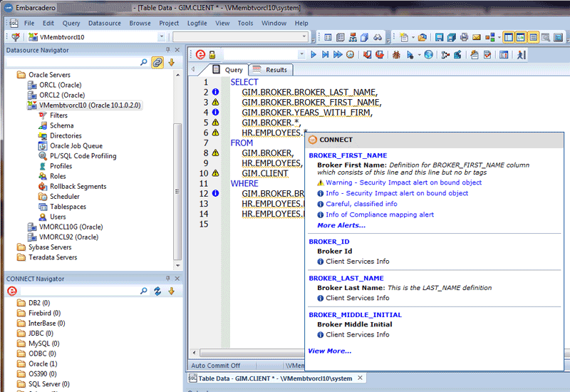Screen dimensions: 570x392
Task: Click the blue globe icon in query toolbar
Action: tap(429, 55)
